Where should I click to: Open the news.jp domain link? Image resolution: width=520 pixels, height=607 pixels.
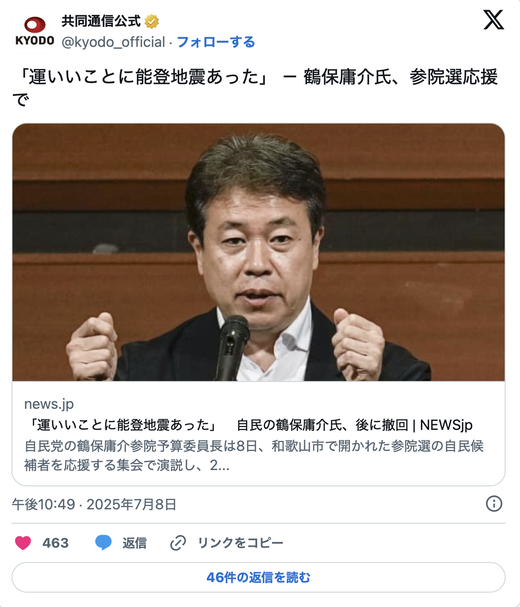coord(49,404)
